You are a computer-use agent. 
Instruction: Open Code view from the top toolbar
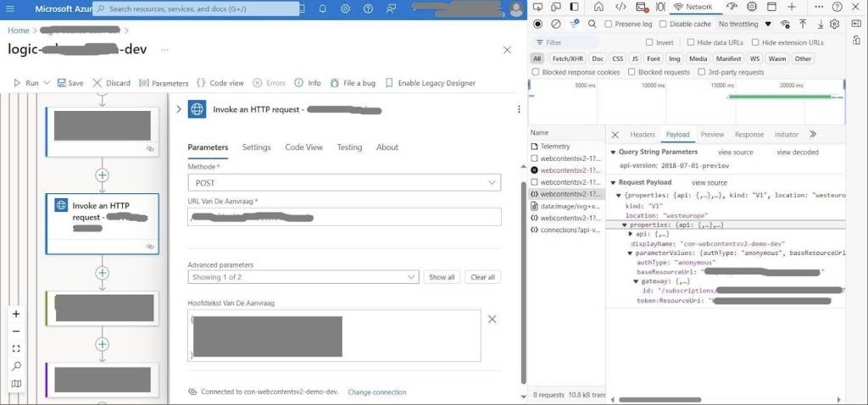[x=220, y=83]
